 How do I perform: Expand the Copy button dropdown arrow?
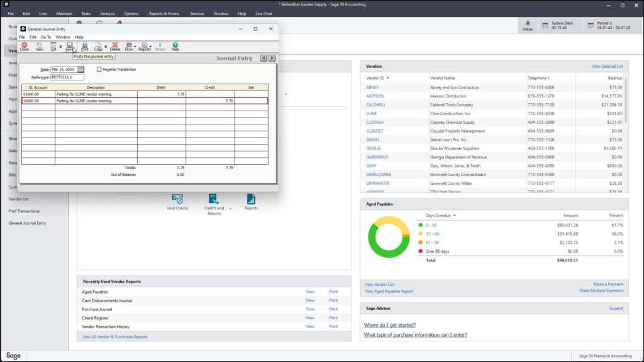click(x=106, y=47)
